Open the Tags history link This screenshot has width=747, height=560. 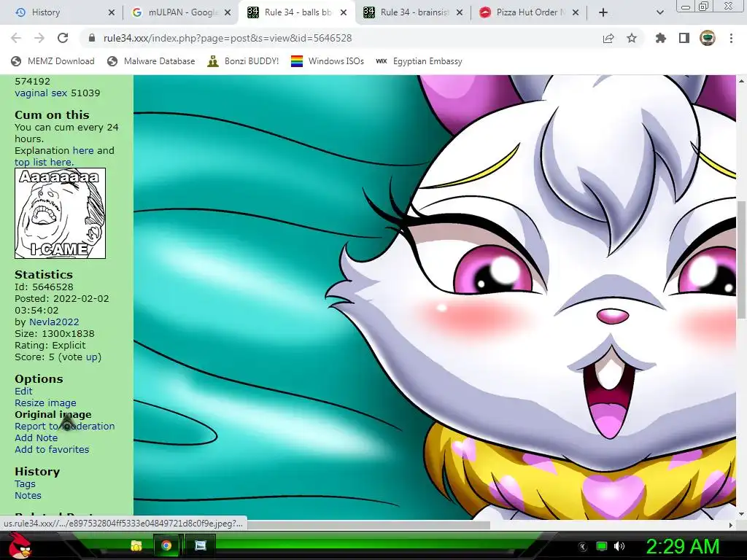(26, 484)
